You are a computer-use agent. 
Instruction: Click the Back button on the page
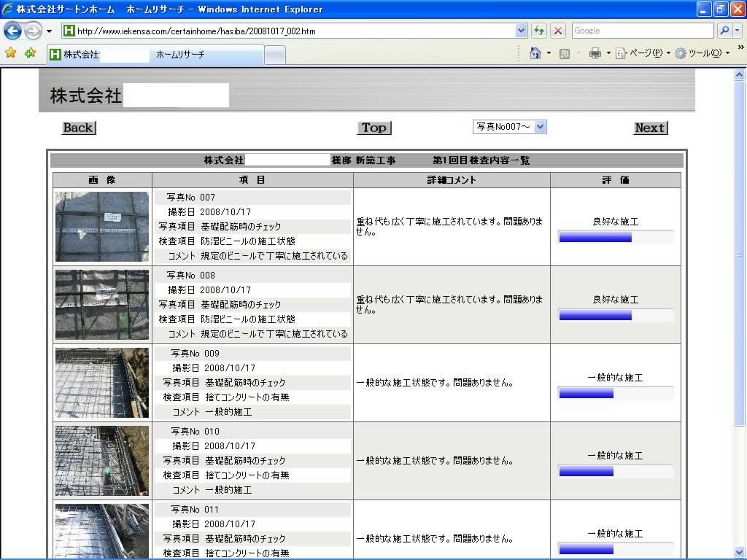(79, 128)
